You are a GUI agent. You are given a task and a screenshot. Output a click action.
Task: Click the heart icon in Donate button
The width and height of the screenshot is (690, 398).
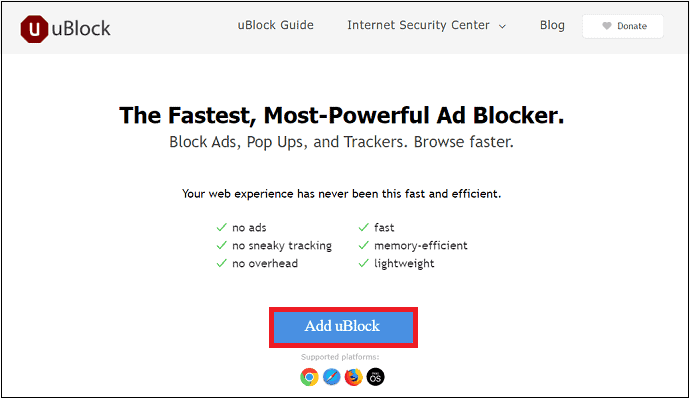pos(607,26)
